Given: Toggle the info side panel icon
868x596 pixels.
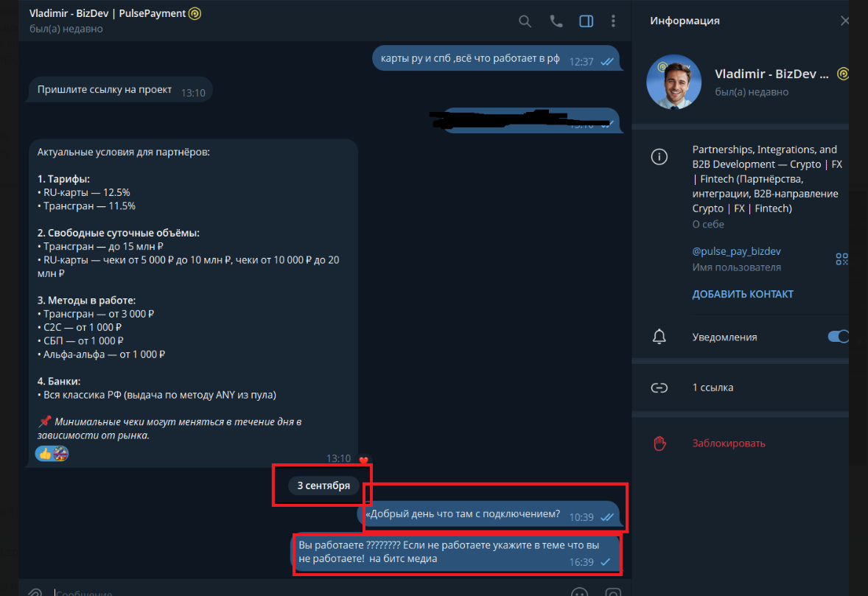Looking at the screenshot, I should [x=587, y=21].
